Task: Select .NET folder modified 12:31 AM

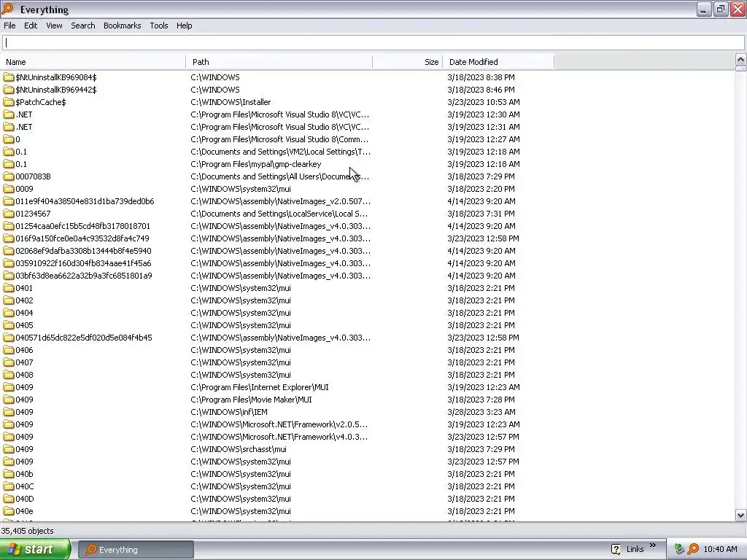Action: (24, 127)
